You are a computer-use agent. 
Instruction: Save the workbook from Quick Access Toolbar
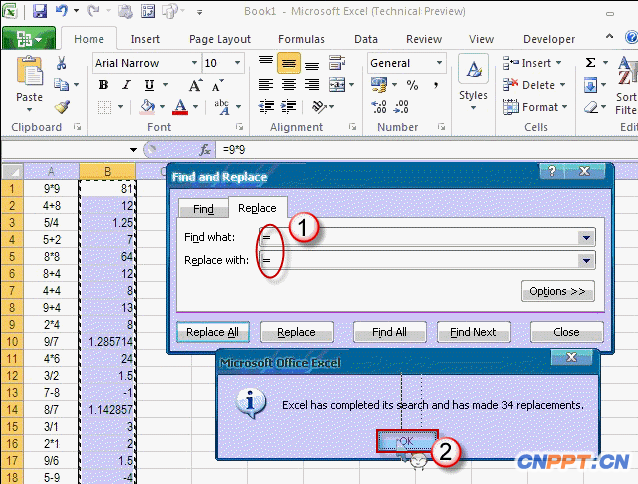coord(39,11)
